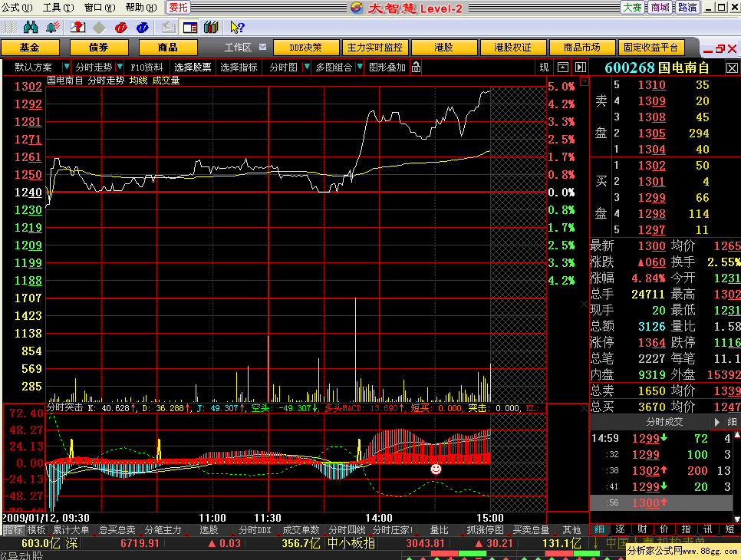This screenshot has height=560, width=741.
Task: Open the DDE决策 tab
Action: 306,48
